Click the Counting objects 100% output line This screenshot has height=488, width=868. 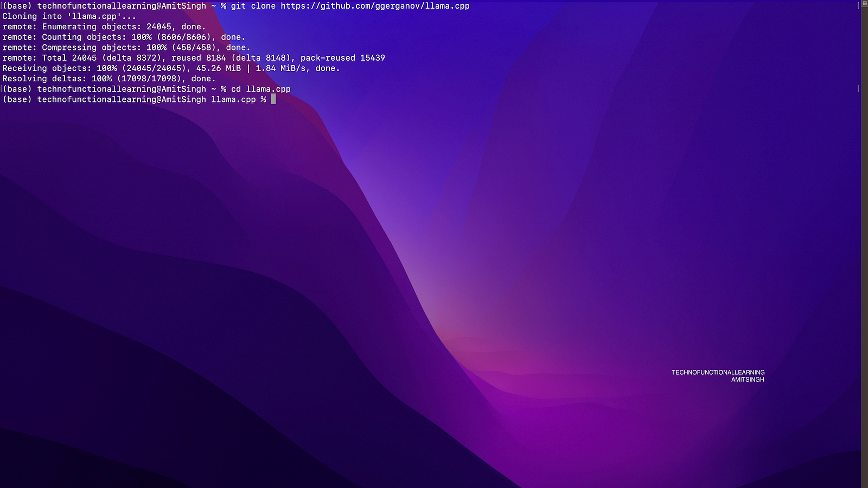pyautogui.click(x=124, y=37)
